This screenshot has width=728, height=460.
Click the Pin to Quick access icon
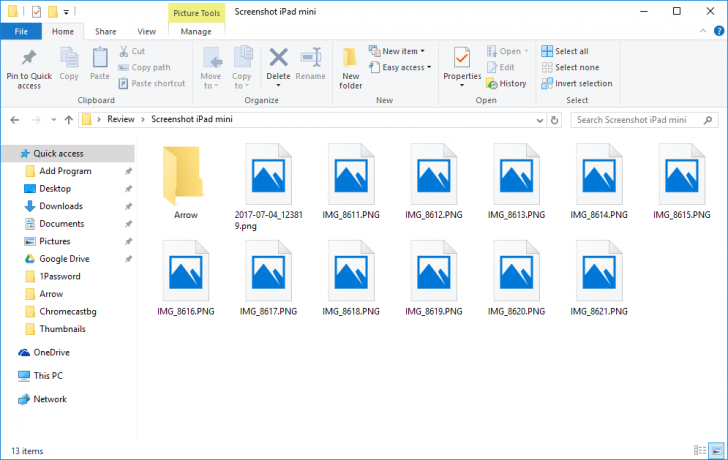(x=29, y=58)
